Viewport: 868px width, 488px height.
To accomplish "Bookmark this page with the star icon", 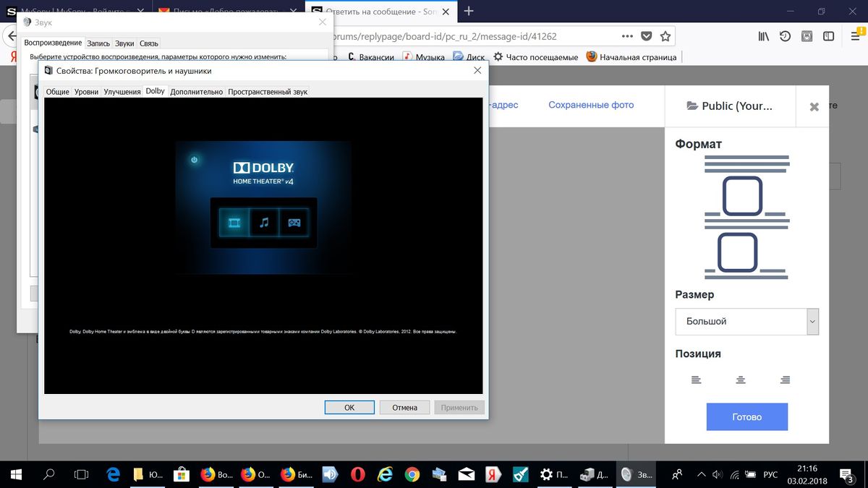I will click(x=665, y=35).
